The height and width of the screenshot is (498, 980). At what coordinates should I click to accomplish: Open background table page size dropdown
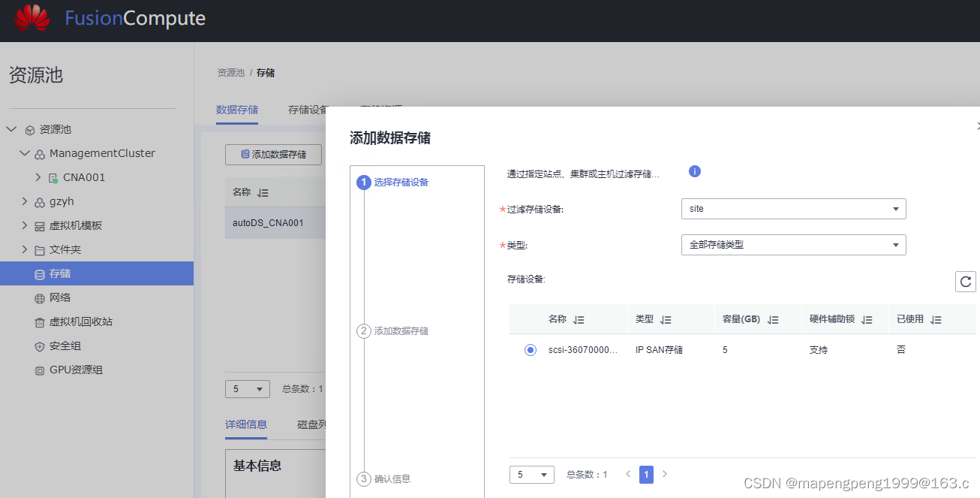click(x=248, y=389)
